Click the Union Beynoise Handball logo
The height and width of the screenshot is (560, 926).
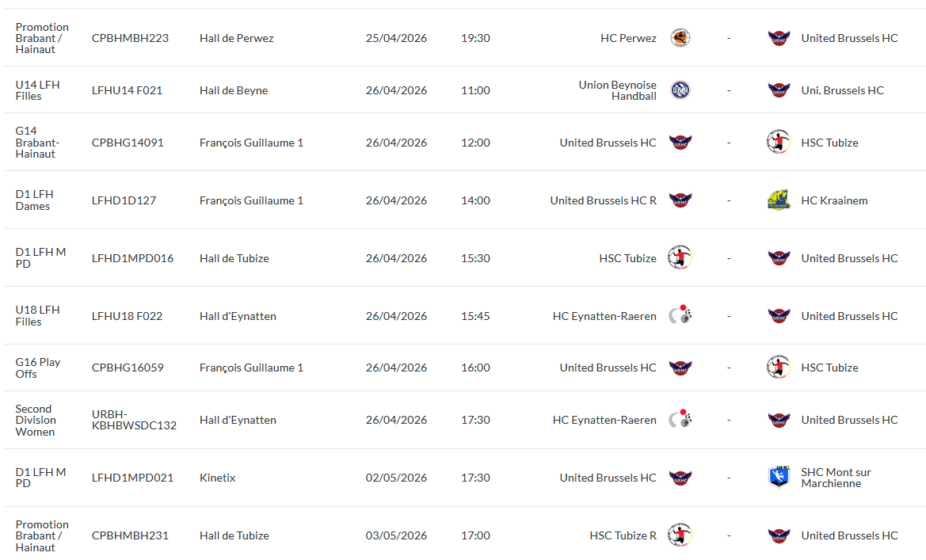(x=680, y=90)
